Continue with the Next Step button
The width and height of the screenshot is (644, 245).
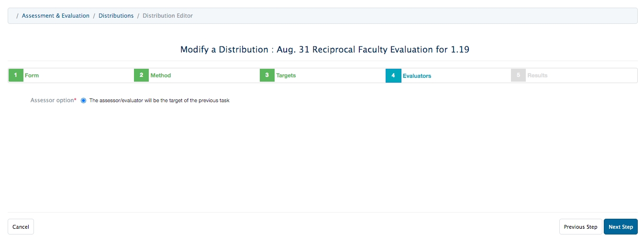tap(621, 227)
